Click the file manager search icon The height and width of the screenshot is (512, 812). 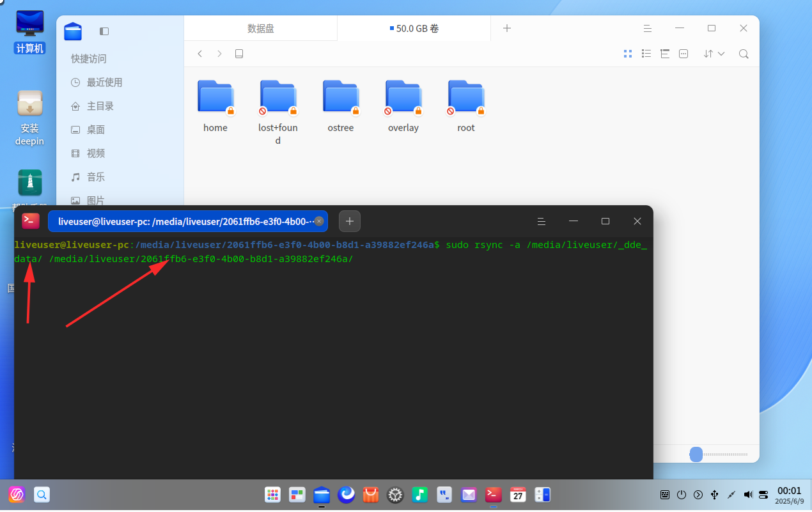point(744,54)
